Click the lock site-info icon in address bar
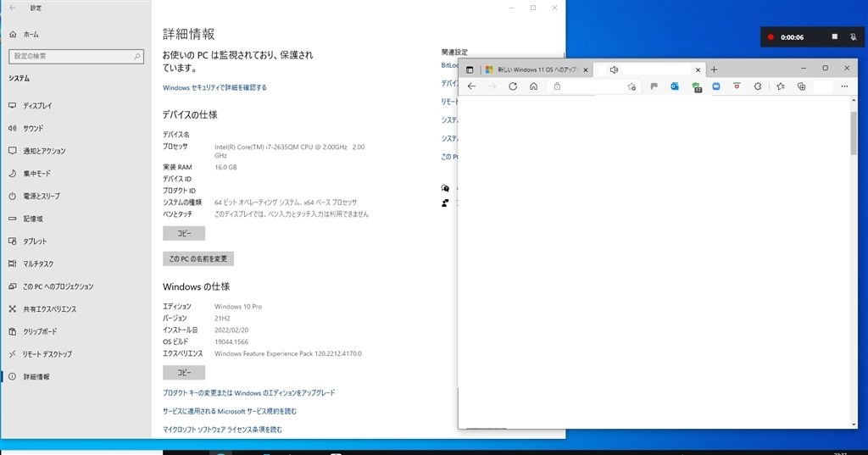This screenshot has height=455, width=868. click(x=558, y=86)
